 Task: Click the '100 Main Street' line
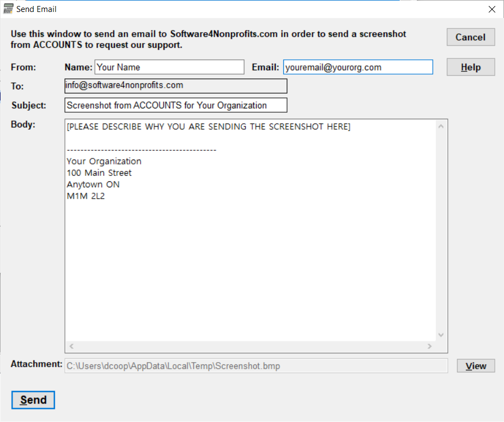coord(99,173)
